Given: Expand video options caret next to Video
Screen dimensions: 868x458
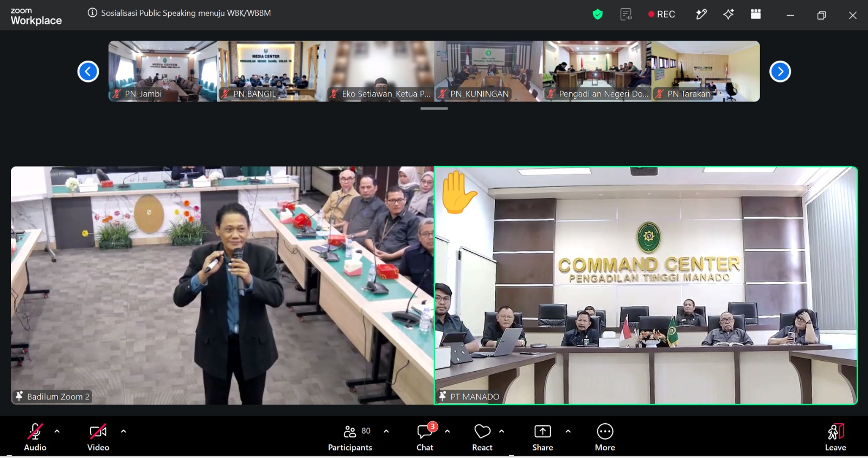Looking at the screenshot, I should click(124, 431).
